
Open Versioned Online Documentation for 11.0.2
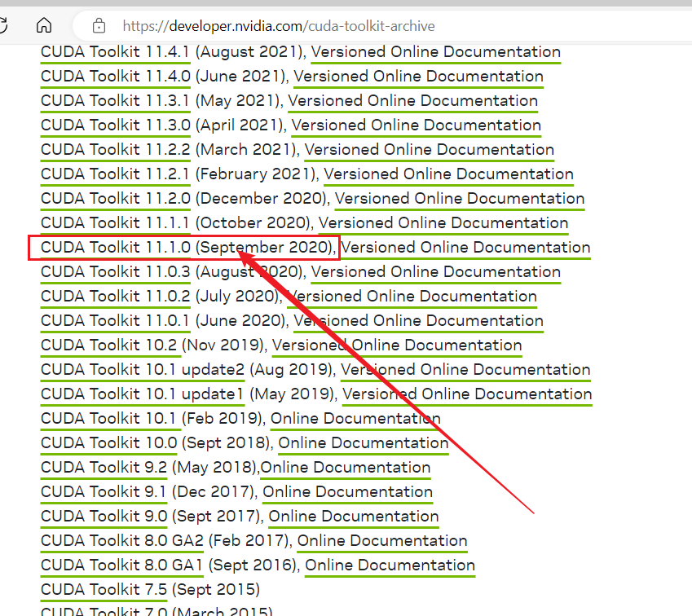click(412, 296)
